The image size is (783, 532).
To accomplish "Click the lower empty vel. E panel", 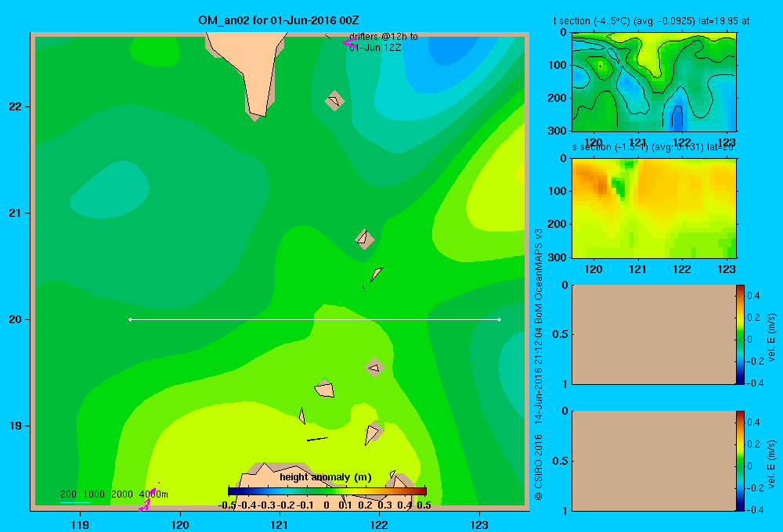I will (x=653, y=461).
